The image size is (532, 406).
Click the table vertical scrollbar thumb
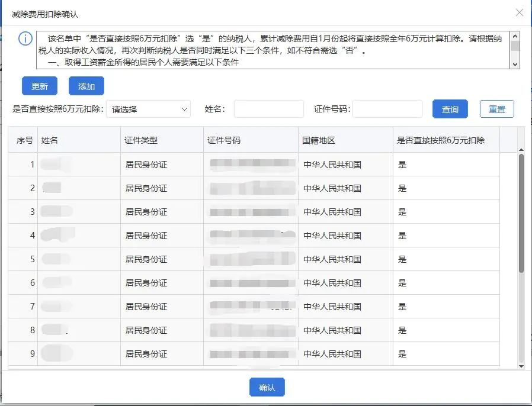521,213
